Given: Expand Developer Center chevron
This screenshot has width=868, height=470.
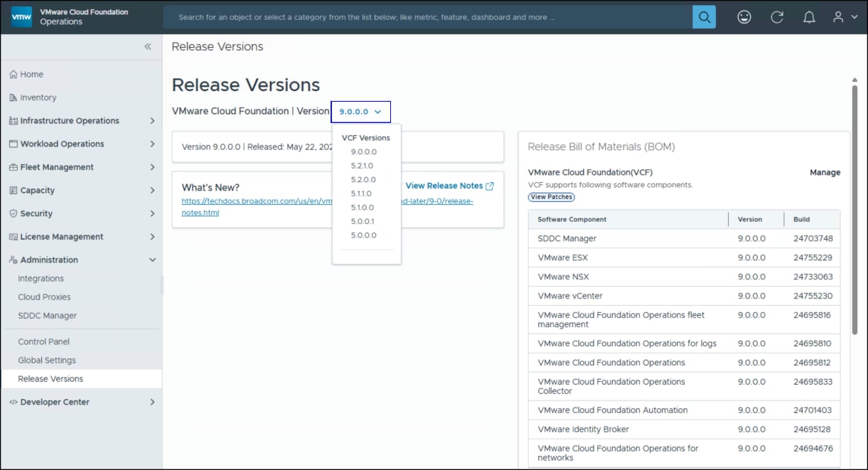Looking at the screenshot, I should 152,402.
